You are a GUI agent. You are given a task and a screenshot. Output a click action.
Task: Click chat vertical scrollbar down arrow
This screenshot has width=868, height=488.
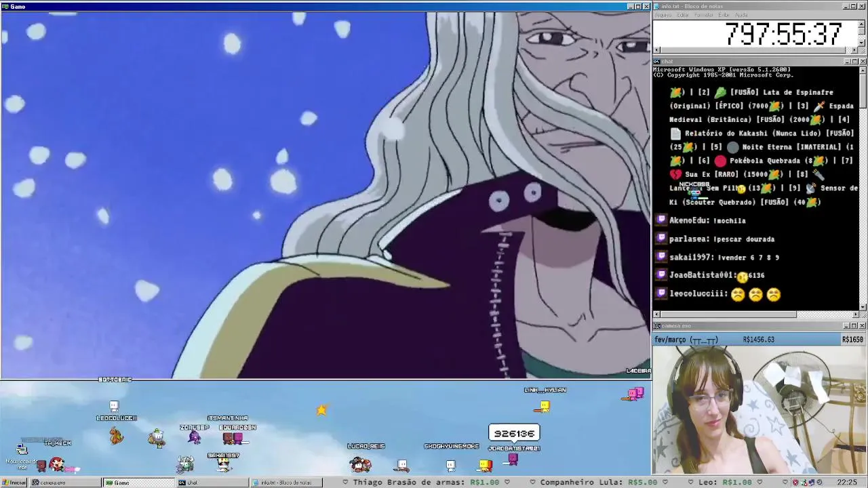[x=863, y=307]
